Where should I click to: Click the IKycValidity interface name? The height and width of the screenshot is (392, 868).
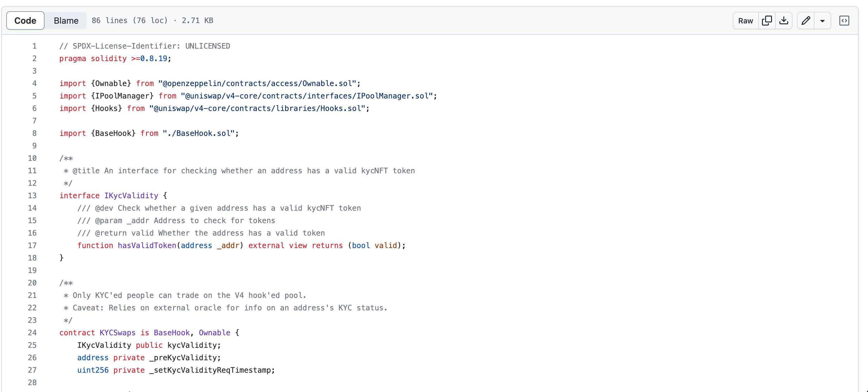pos(131,196)
